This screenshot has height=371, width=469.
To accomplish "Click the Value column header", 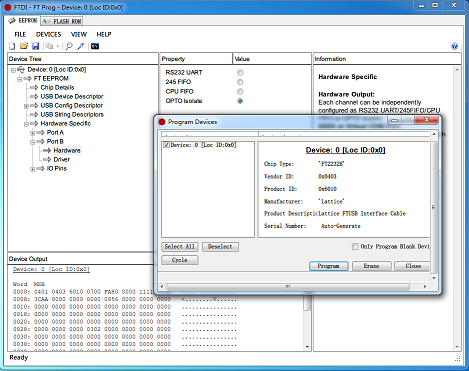I will click(x=272, y=59).
